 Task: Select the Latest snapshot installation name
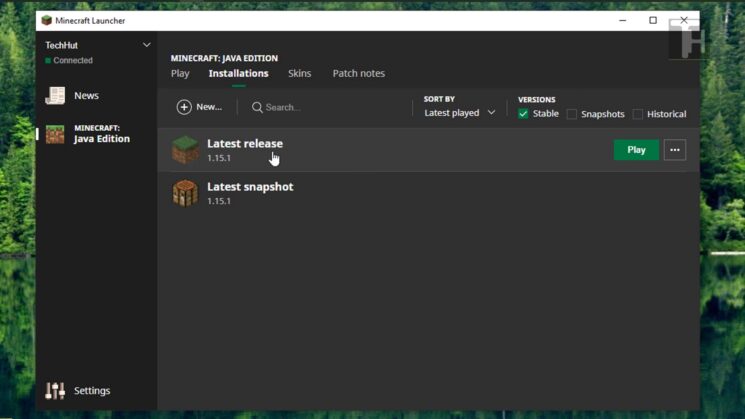coord(250,187)
